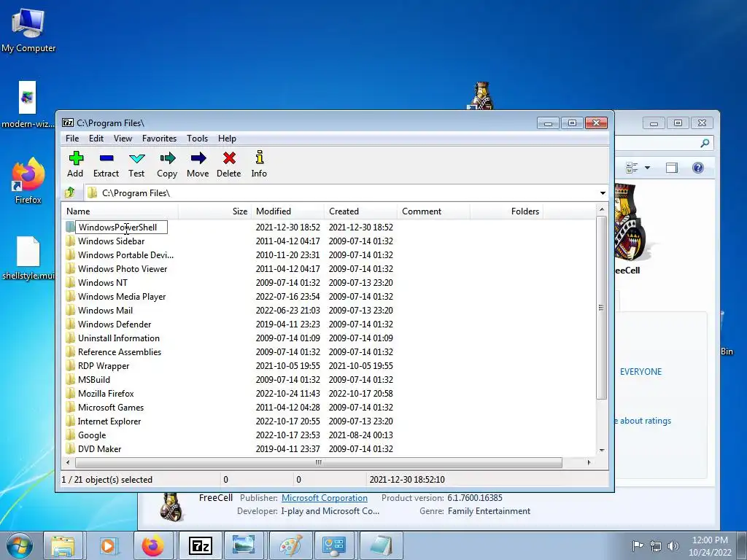
Task: Click the vertical scrollbar up arrow
Action: coord(602,209)
